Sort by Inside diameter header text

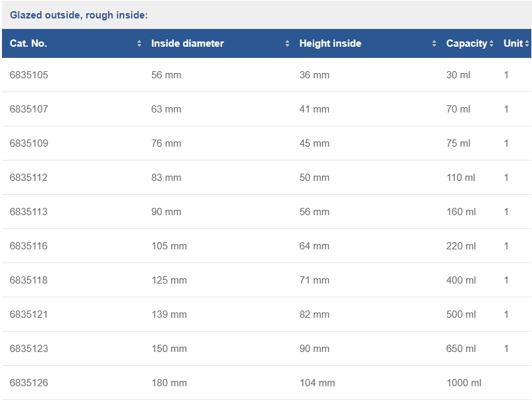187,43
